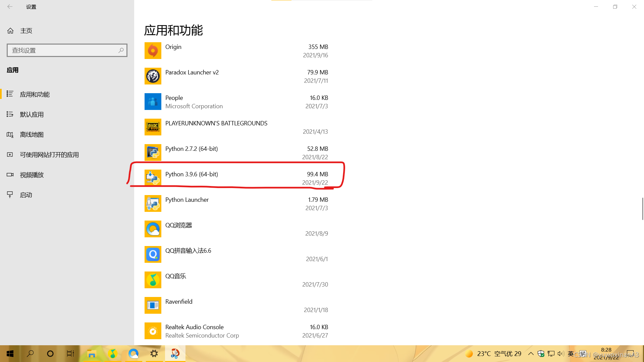Open 视频播放 settings page
The image size is (644, 362).
(x=67, y=175)
